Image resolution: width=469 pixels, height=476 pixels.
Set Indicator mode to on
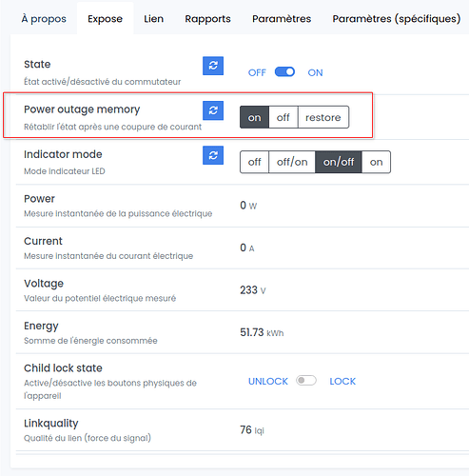click(x=376, y=162)
